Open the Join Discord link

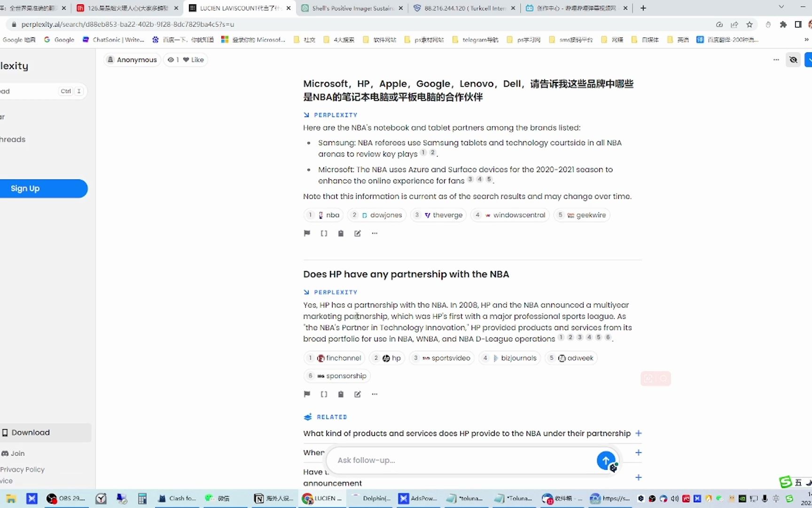(13, 453)
